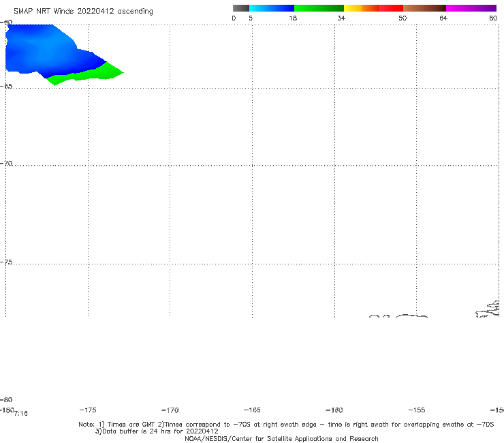Click the green segment of the color bar
Screen dimensions: 504x443
point(319,8)
